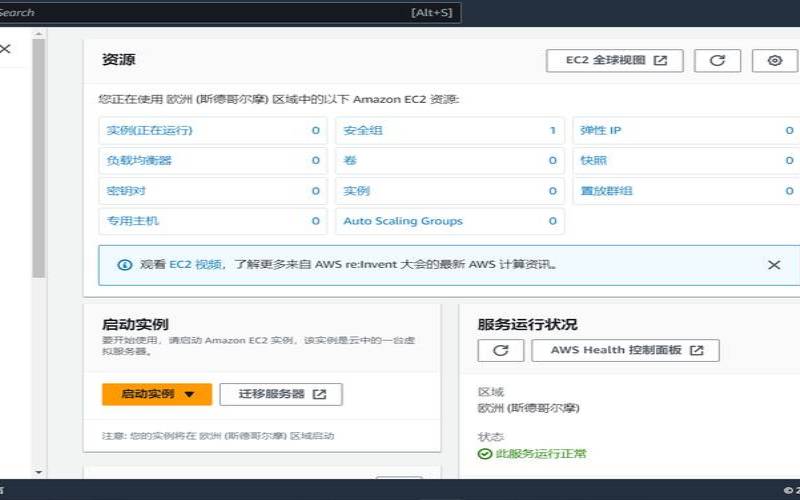
Task: Open the Auto Scaling Groups link
Action: click(403, 221)
